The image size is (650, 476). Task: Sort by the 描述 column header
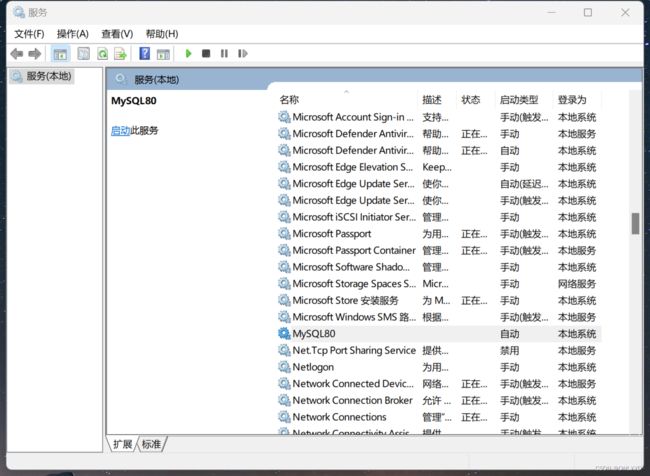(432, 100)
